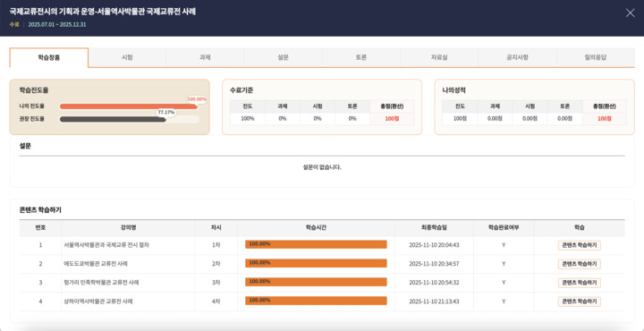
Task: Click 콘텐츠 학습하기 for 상하이역사박물관 lecture
Action: (x=579, y=301)
